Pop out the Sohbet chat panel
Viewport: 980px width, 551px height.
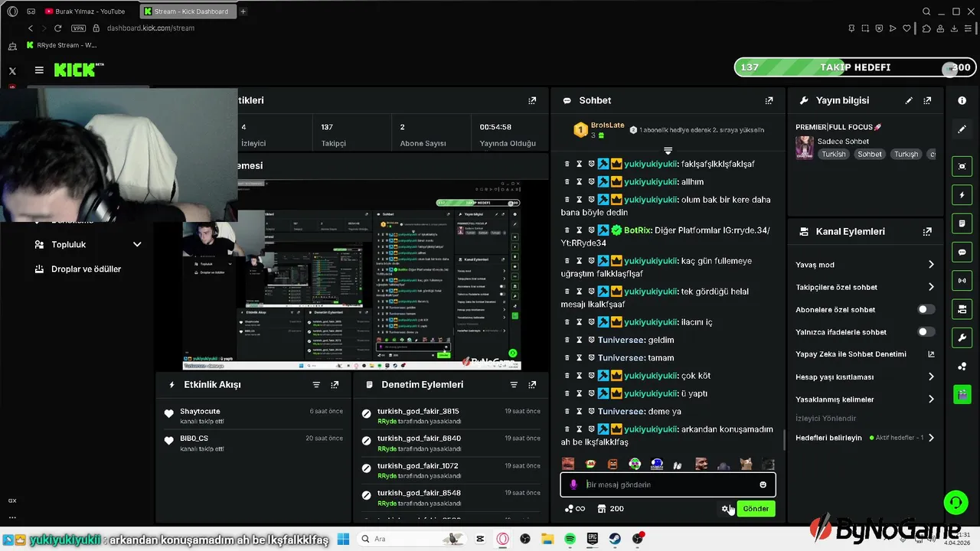click(769, 100)
